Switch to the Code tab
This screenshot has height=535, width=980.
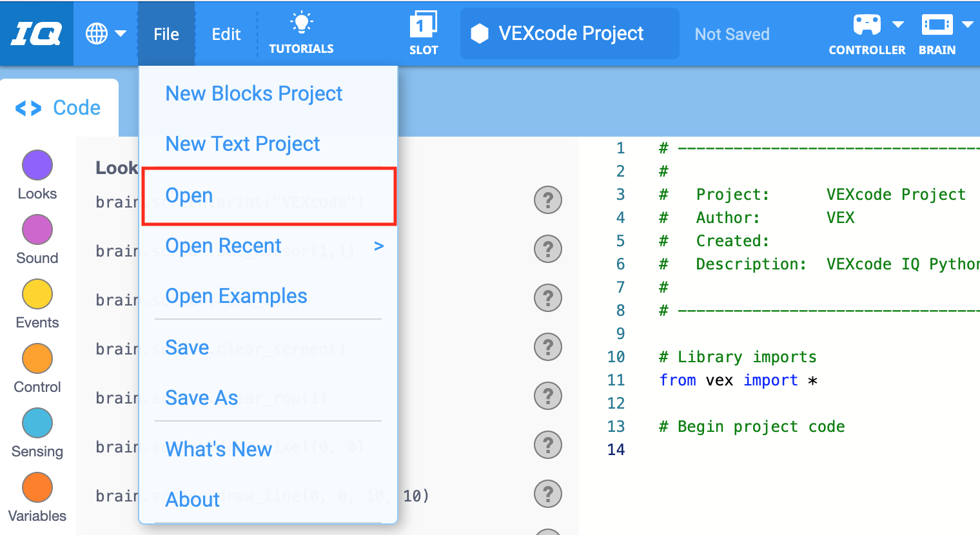(59, 108)
